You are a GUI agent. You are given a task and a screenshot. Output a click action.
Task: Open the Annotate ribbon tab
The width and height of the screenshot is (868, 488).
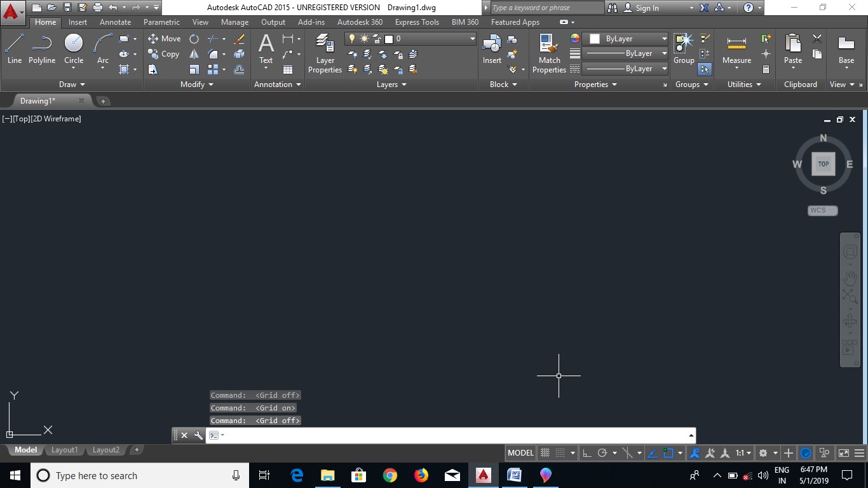click(115, 22)
